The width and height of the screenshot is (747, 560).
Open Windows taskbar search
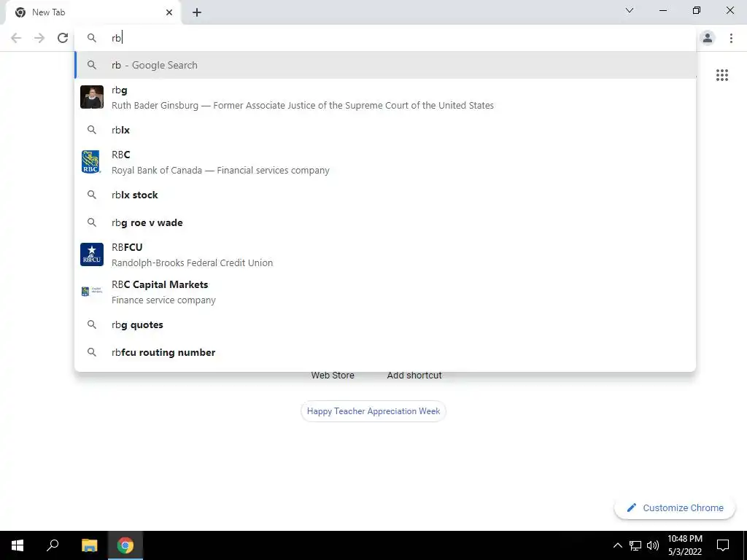click(53, 545)
